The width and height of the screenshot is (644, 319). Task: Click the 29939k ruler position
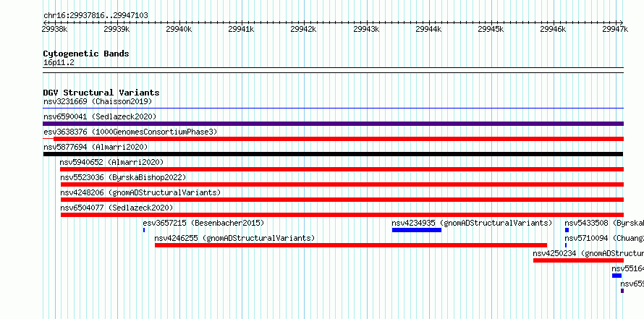[116, 29]
